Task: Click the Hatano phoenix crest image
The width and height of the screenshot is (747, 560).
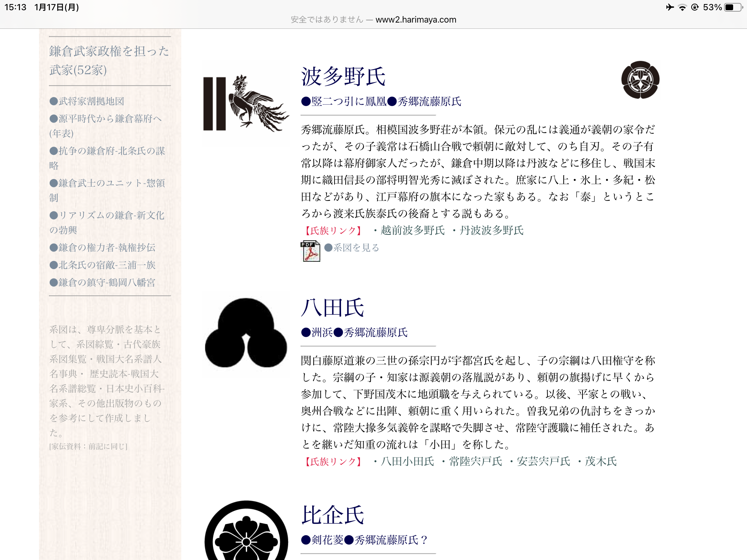Action: (x=246, y=103)
